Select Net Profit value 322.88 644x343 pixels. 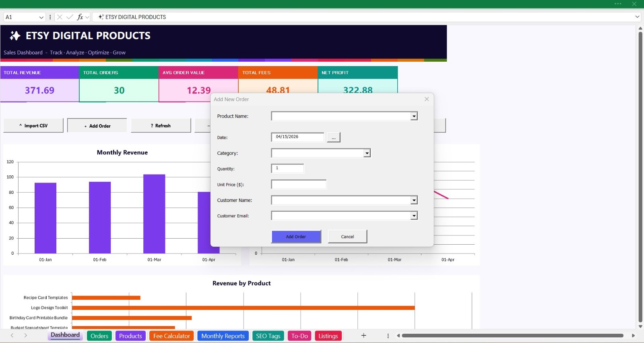click(358, 90)
